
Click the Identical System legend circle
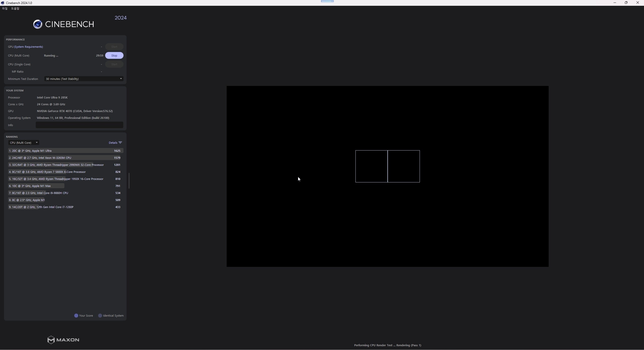point(100,316)
